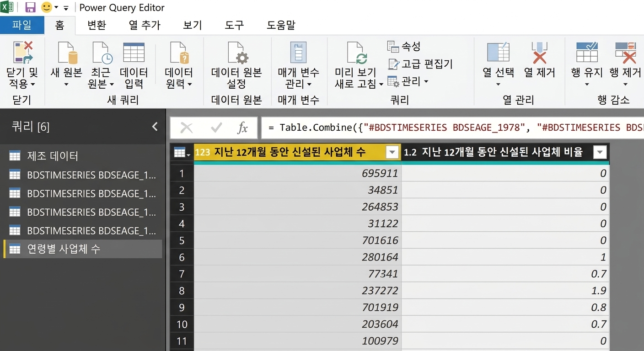
Task: Click cell with value 203604
Action: 297,324
